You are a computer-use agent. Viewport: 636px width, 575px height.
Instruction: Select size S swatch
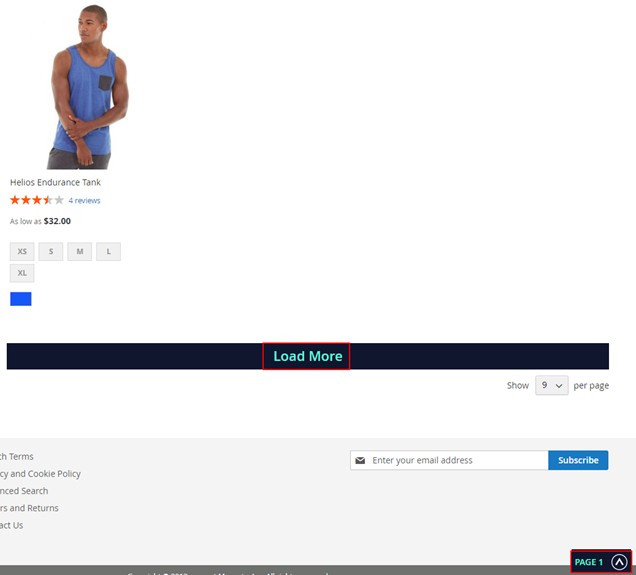point(51,251)
